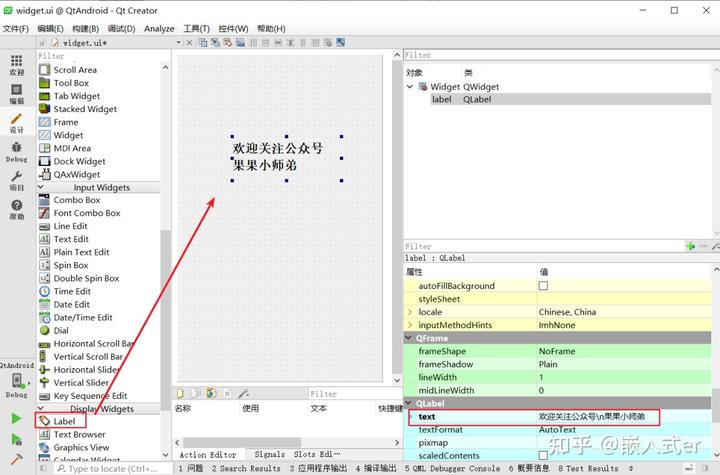The height and width of the screenshot is (475, 720).
Task: Open the 4 编译输出 pane
Action: (x=376, y=468)
